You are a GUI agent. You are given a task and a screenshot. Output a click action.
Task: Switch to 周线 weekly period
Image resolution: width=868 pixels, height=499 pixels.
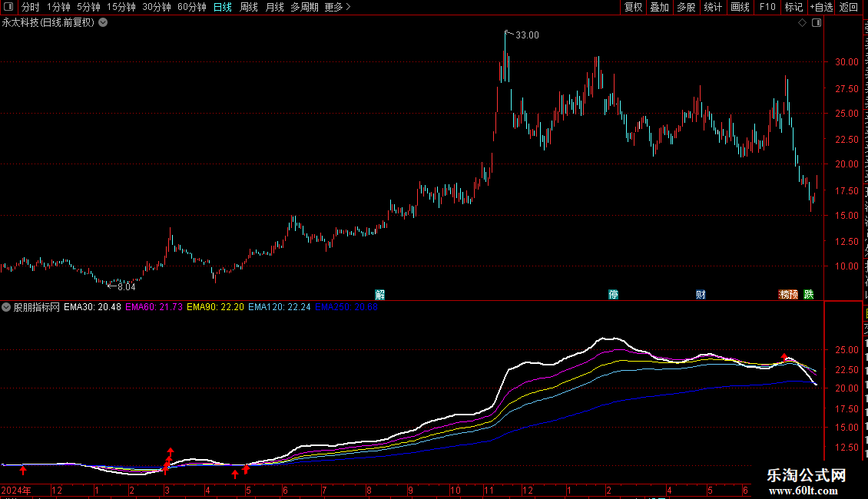249,7
